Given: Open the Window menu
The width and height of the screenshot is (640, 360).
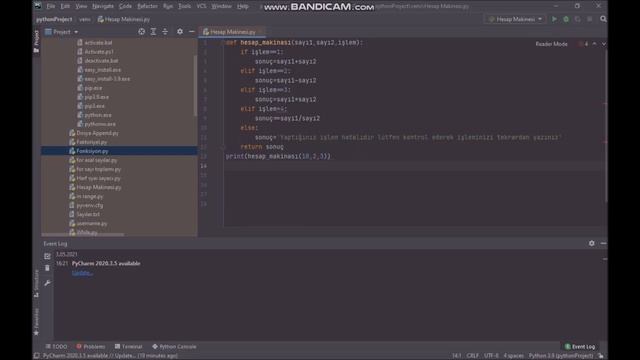Looking at the screenshot, I should tap(221, 6).
